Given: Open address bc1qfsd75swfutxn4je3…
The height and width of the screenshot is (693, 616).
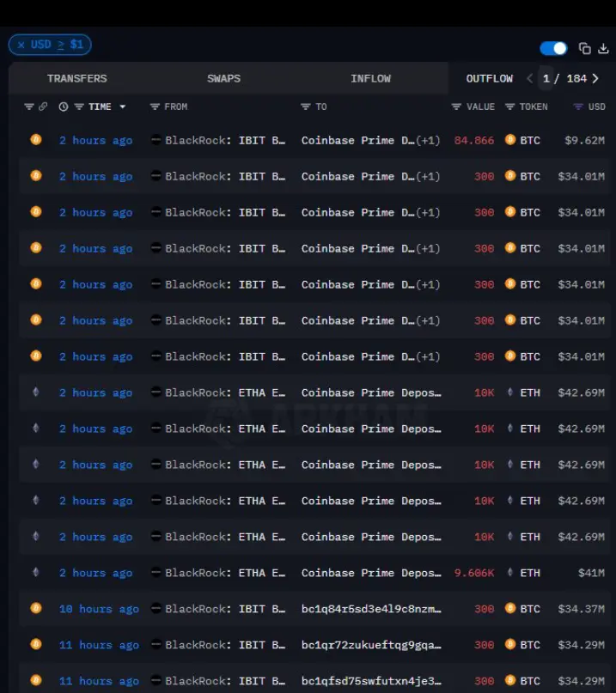Looking at the screenshot, I should tap(371, 681).
